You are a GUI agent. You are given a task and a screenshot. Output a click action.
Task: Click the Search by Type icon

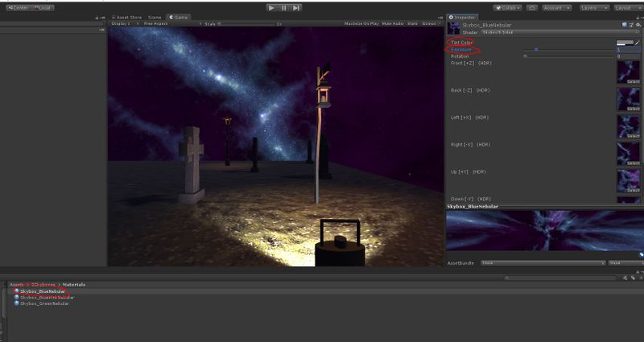coord(625,278)
